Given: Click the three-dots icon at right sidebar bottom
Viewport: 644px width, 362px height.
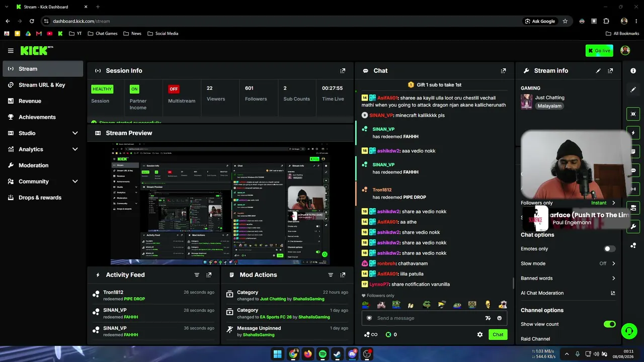Looking at the screenshot, I should 633,245.
